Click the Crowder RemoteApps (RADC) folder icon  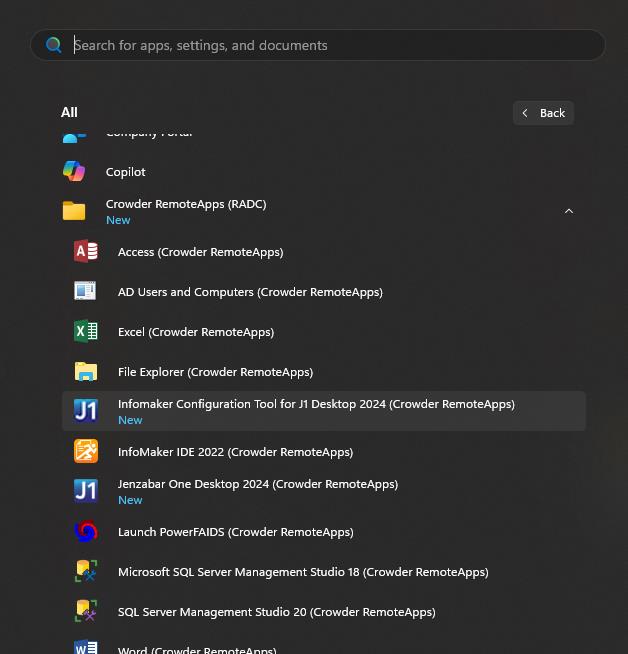coord(74,211)
